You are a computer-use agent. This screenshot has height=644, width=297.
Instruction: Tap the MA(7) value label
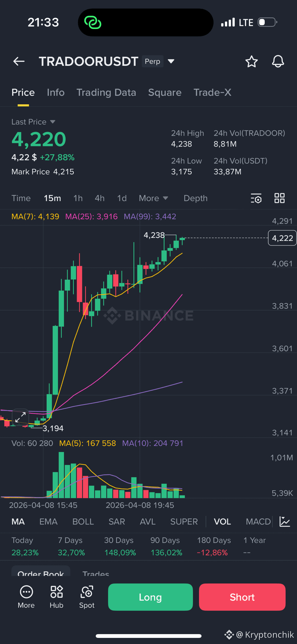pyautogui.click(x=35, y=217)
